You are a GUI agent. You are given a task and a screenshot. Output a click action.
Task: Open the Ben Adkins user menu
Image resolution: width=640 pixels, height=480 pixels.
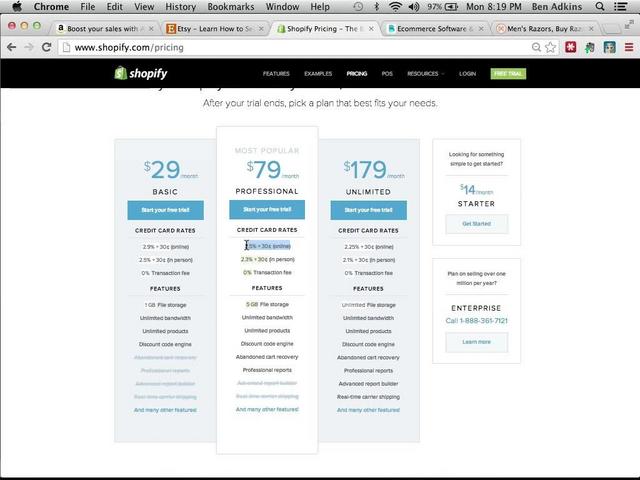click(x=557, y=7)
